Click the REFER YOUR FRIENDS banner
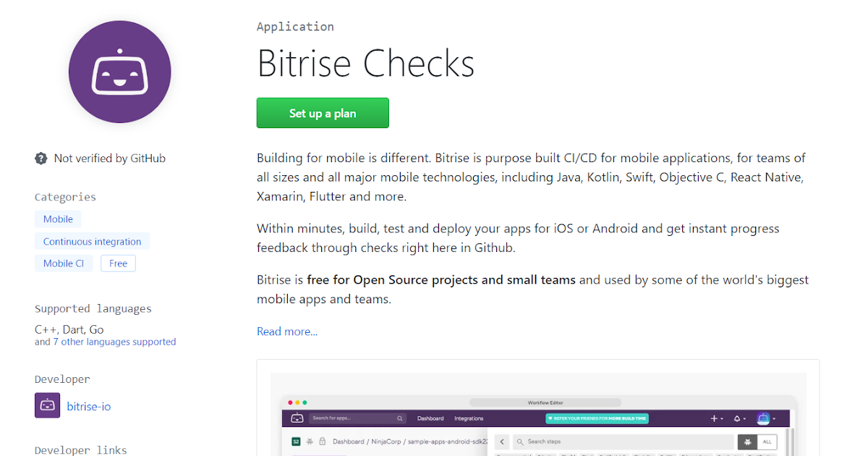 pyautogui.click(x=598, y=418)
